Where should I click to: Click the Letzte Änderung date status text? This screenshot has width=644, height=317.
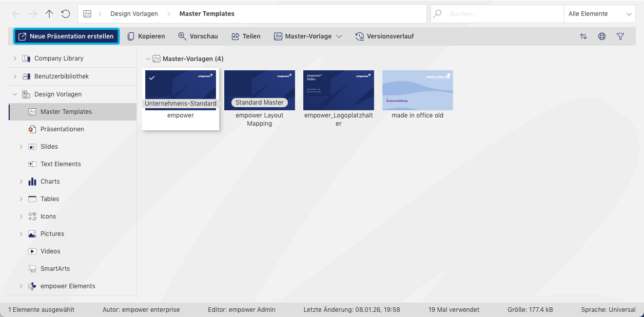coord(352,310)
